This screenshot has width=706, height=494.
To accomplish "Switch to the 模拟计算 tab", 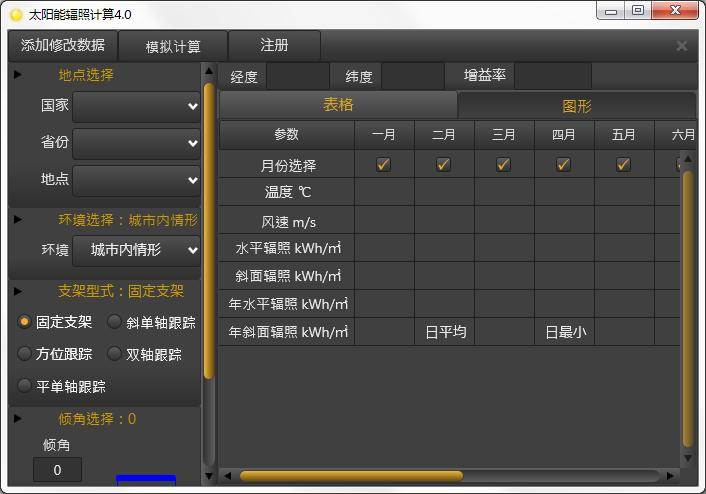I will tap(173, 46).
